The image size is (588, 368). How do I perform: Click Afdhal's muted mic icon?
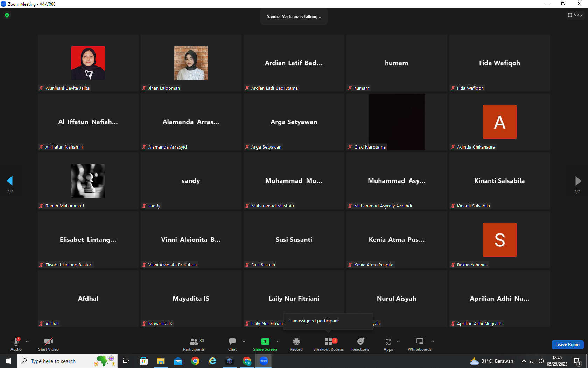click(x=41, y=323)
